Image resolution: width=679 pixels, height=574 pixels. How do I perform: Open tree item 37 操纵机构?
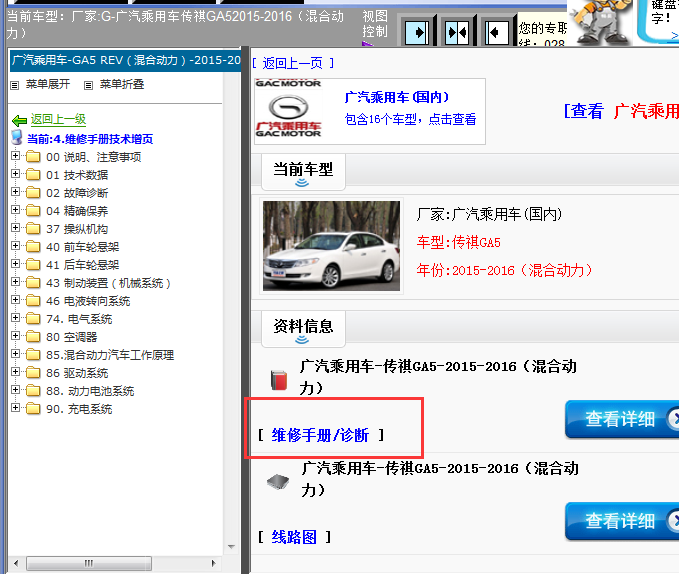point(77,229)
